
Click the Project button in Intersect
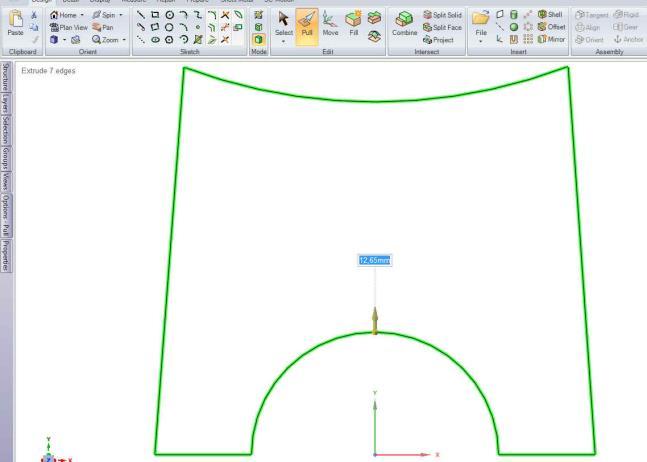[x=438, y=40]
